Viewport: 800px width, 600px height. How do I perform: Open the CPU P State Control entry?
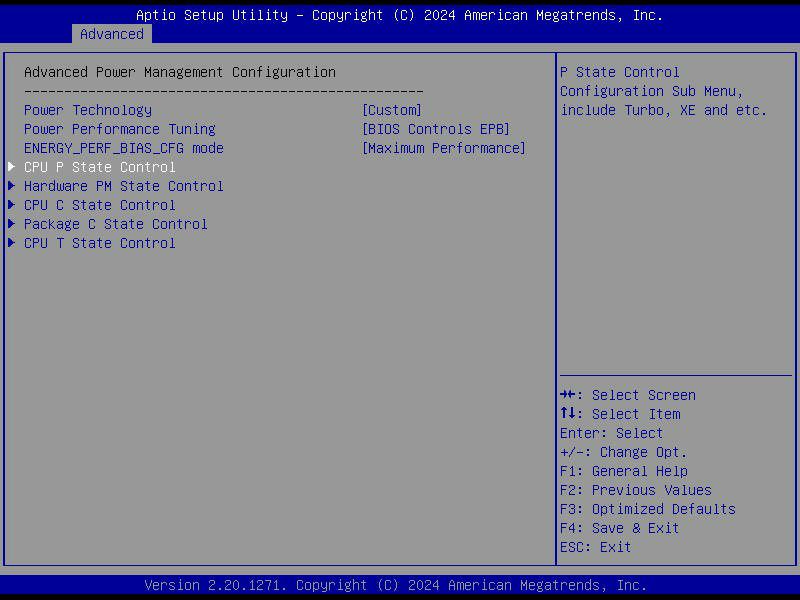click(99, 167)
